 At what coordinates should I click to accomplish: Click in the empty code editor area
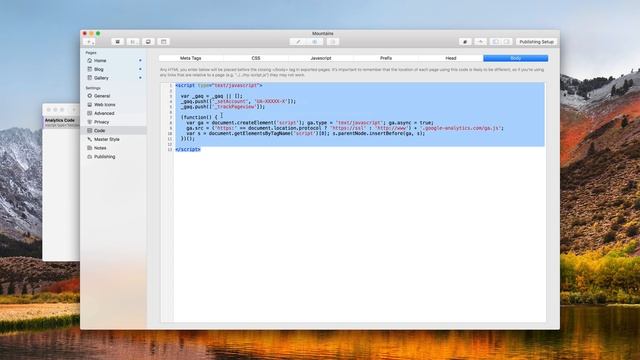click(x=359, y=237)
